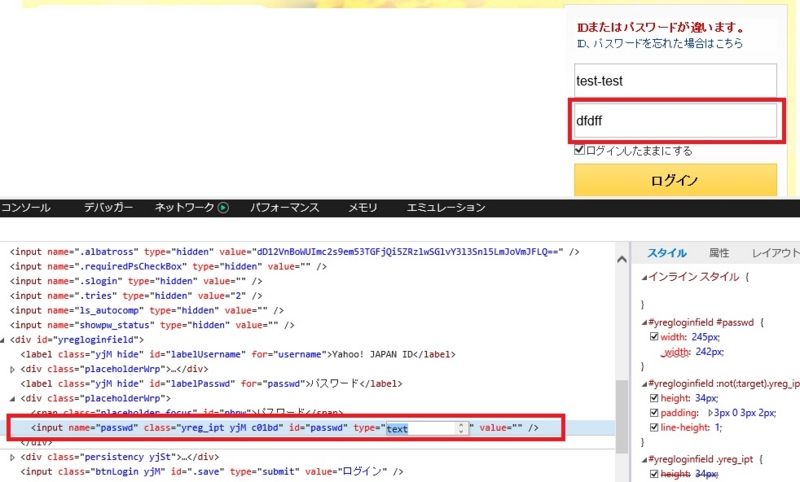
Task: Select the .requiredPsCheckBox input line
Action: pos(168,266)
